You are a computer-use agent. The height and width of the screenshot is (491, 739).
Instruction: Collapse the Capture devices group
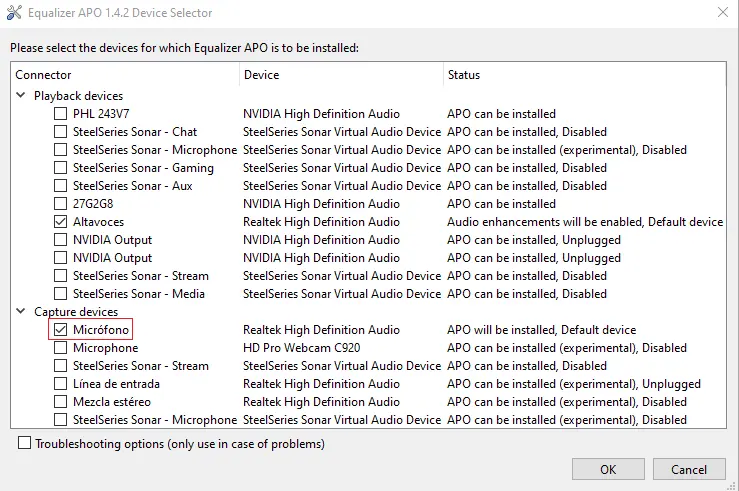[21, 311]
